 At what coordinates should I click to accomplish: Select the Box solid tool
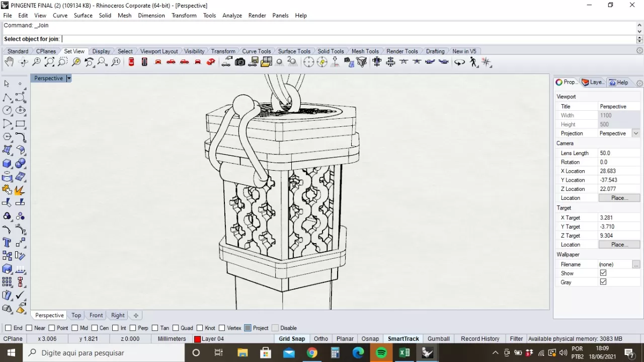point(7,164)
